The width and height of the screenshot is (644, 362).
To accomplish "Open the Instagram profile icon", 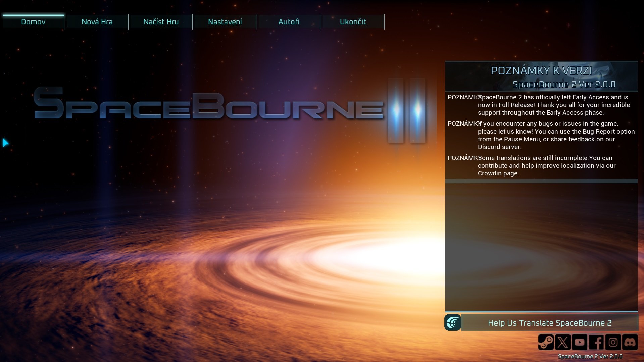I will (613, 342).
